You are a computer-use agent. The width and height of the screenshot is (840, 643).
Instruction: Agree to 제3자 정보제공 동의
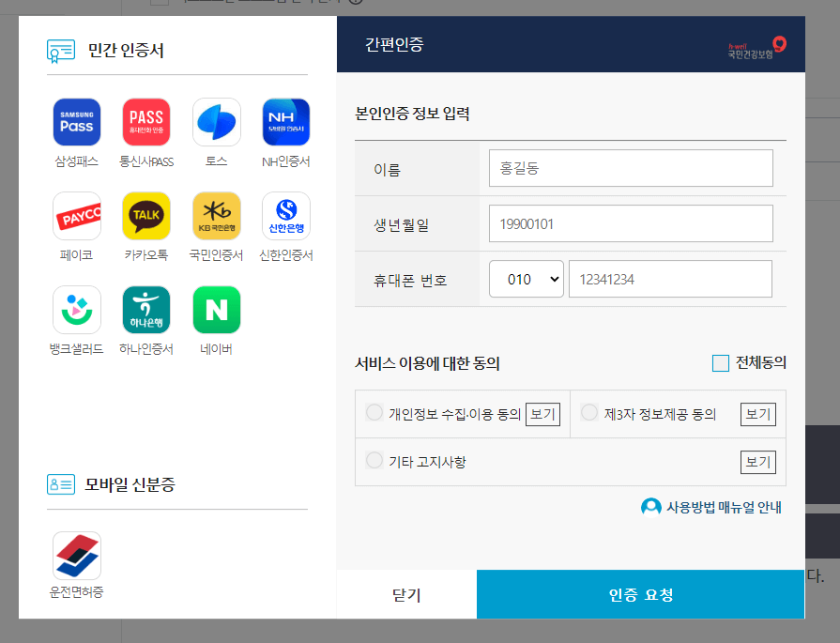point(589,413)
